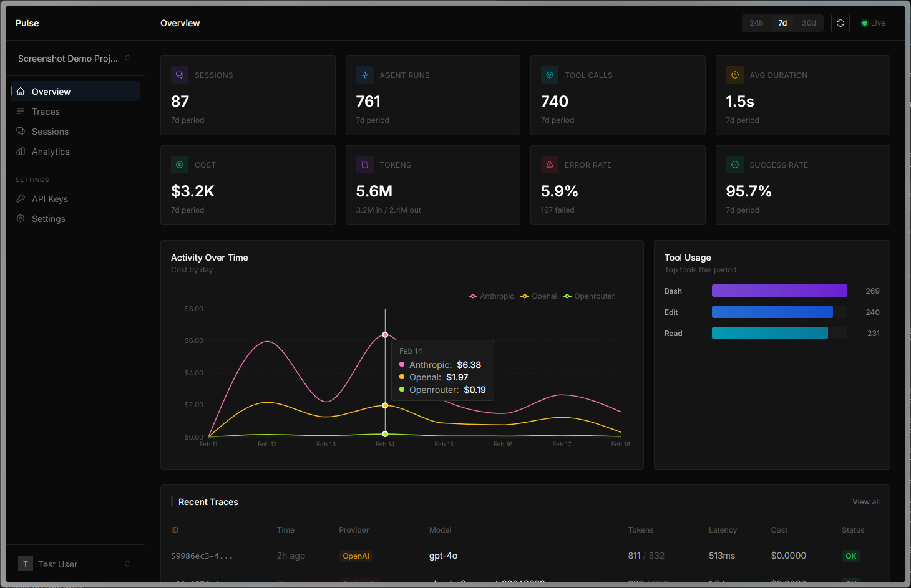Click the refresh icon in the top bar
This screenshot has height=588, width=911.
coord(840,22)
